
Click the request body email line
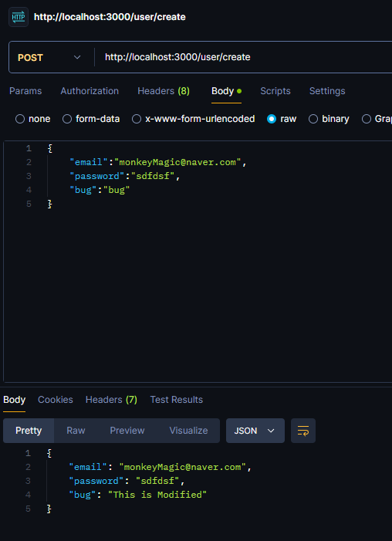[x=158, y=162]
